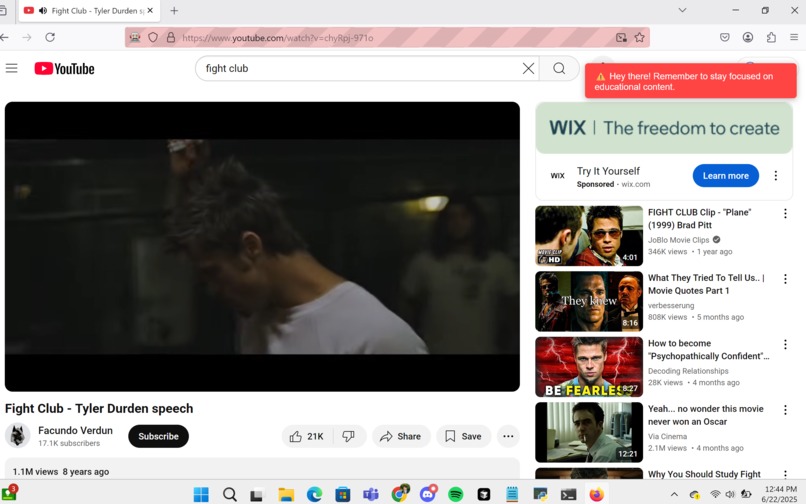
Task: Show hidden system tray icons
Action: click(674, 494)
